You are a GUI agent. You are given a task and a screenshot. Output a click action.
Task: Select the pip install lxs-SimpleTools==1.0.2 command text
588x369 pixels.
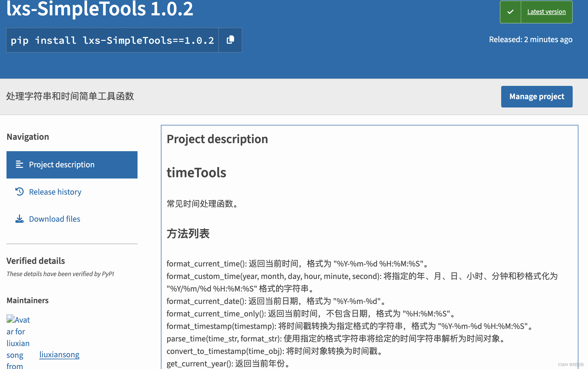click(112, 40)
